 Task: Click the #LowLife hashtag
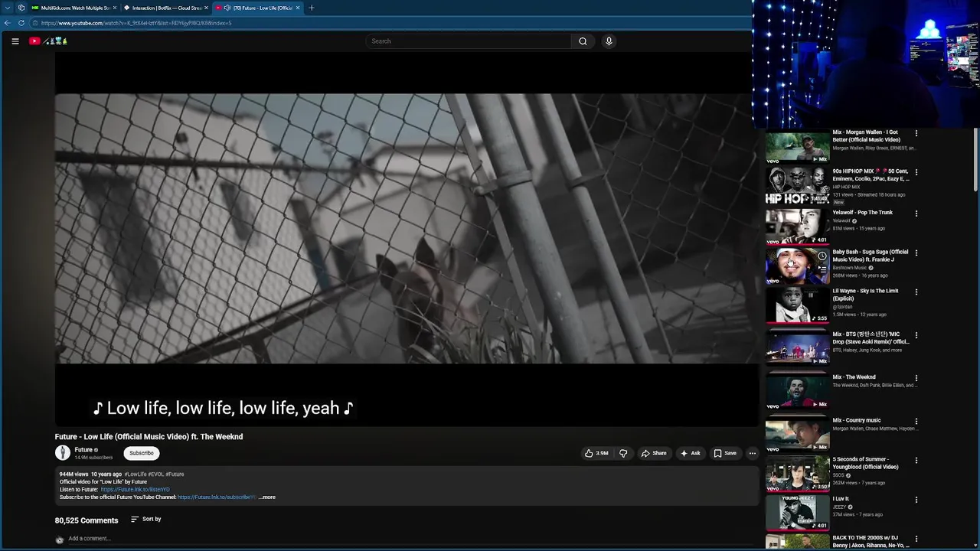pyautogui.click(x=136, y=474)
